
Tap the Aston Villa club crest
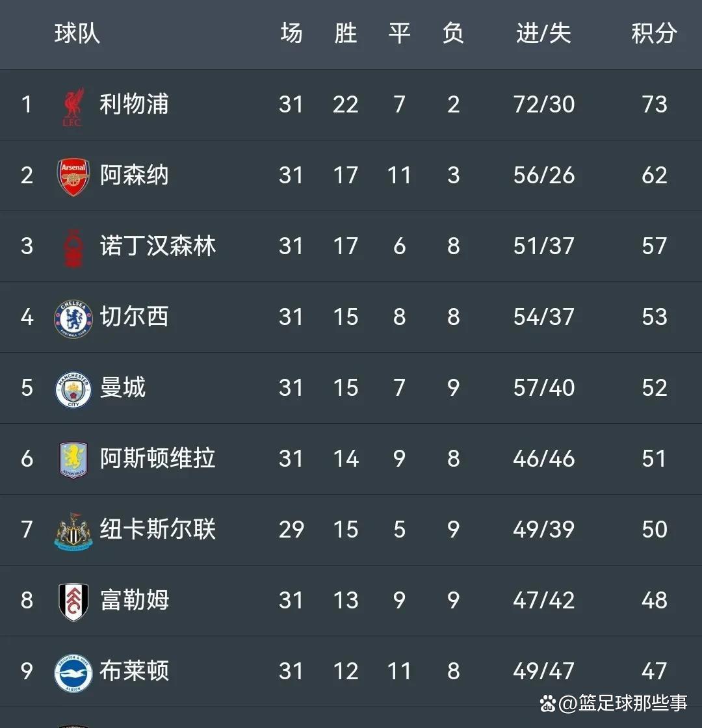[73, 460]
